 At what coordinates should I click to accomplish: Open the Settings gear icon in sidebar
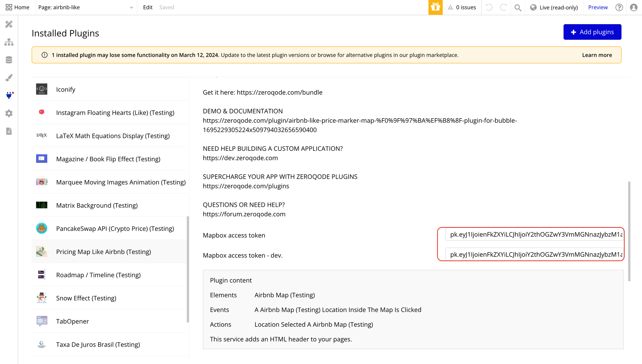pyautogui.click(x=9, y=113)
